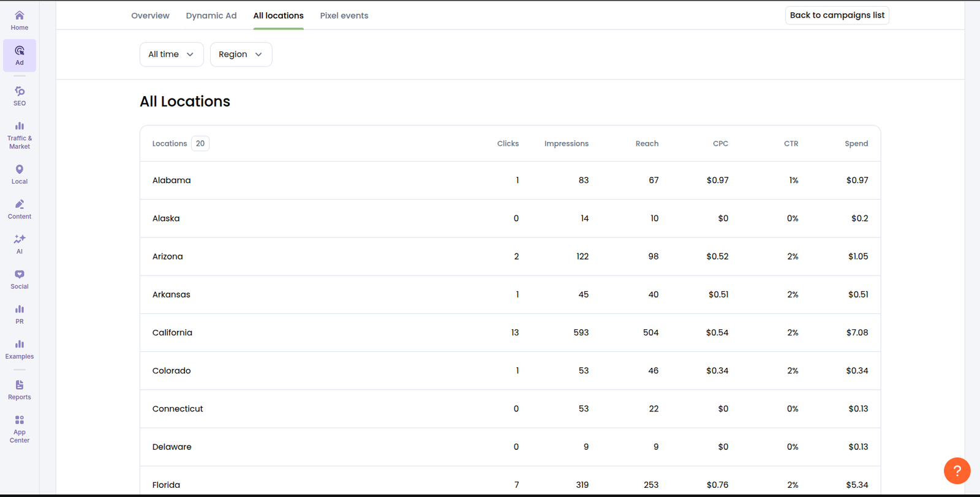Open the Social sidebar icon
Image resolution: width=980 pixels, height=497 pixels.
(20, 279)
